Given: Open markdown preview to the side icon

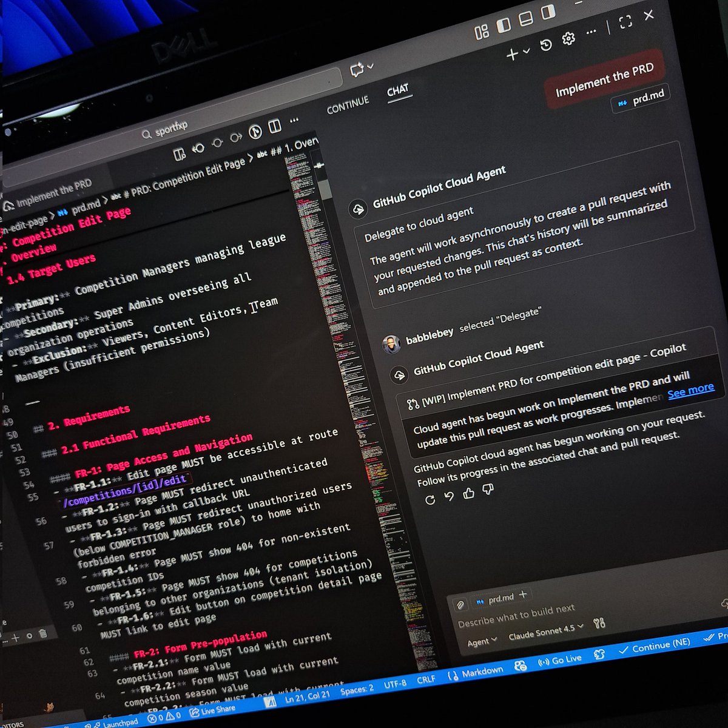Looking at the screenshot, I should tap(180, 155).
